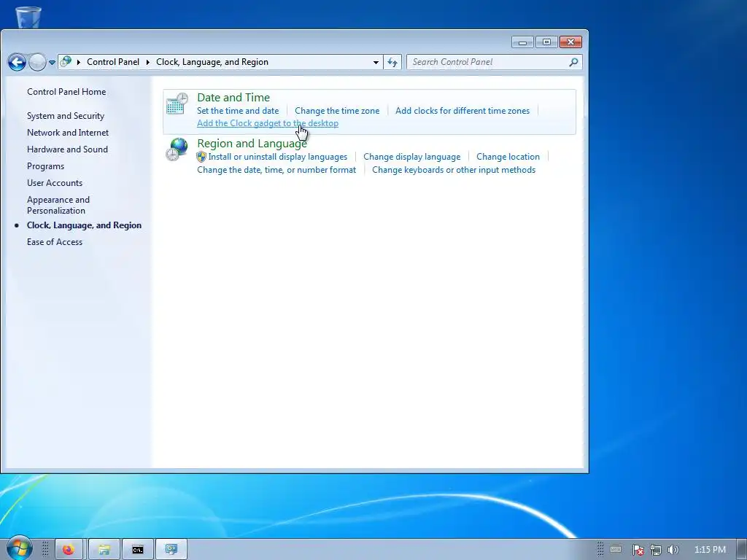The height and width of the screenshot is (560, 747).
Task: Open Appearance and Personalization
Action: (x=58, y=205)
